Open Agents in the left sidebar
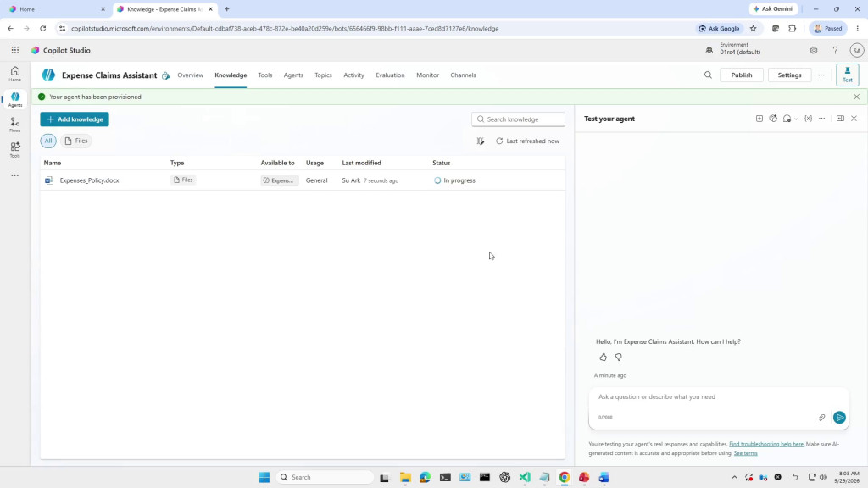Viewport: 868px width, 488px height. tap(15, 100)
